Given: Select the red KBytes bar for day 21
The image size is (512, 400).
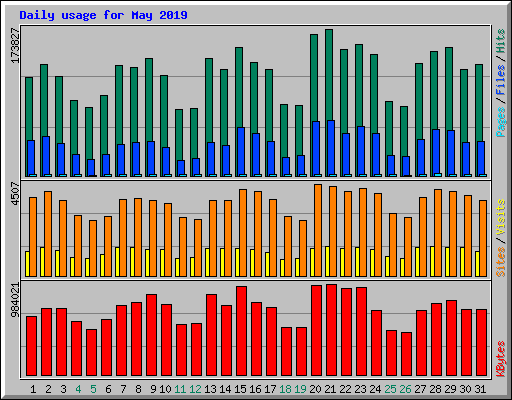Looking at the screenshot, I should pos(331,330).
